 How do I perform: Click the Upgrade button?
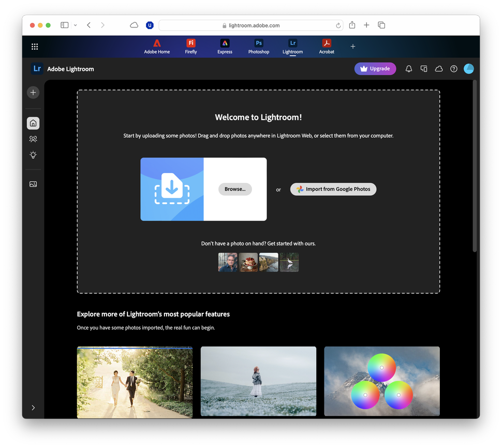click(x=375, y=68)
